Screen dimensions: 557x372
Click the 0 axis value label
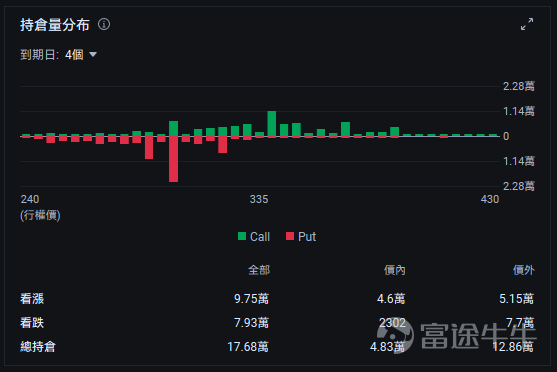tap(506, 136)
